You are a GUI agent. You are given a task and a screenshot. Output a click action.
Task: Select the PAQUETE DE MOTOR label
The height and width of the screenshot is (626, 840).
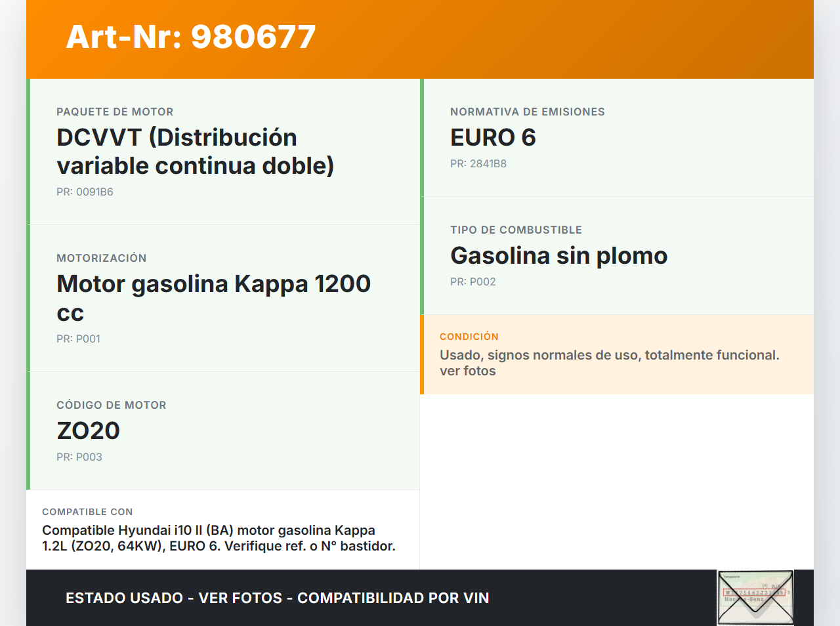tap(115, 112)
